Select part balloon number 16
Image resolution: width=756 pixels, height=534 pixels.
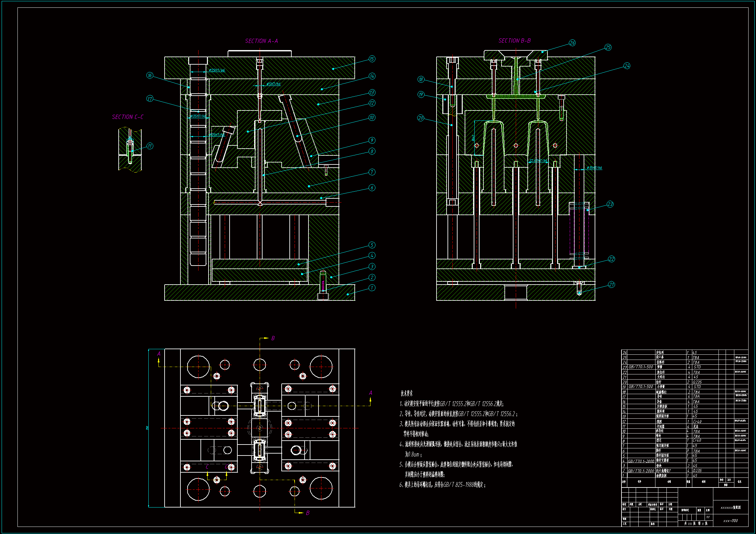[150, 76]
